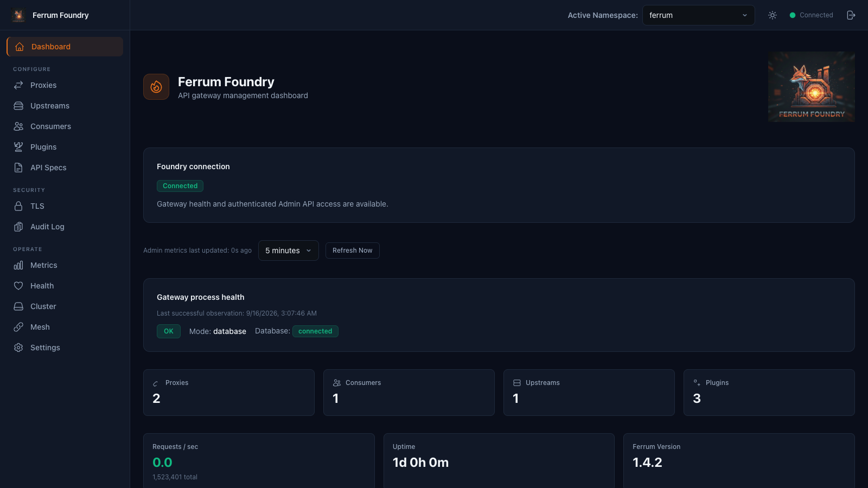Open Audit Log via its clipboard icon
This screenshot has height=488, width=868.
(18, 227)
